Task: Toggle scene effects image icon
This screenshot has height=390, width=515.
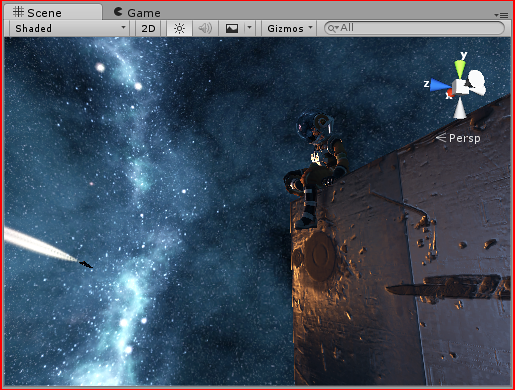Action: pyautogui.click(x=232, y=28)
